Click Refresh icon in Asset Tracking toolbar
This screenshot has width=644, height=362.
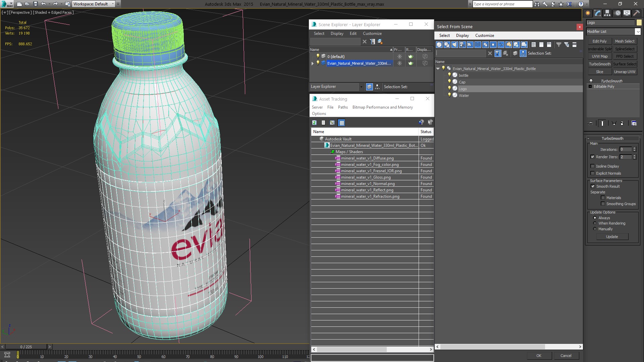314,123
